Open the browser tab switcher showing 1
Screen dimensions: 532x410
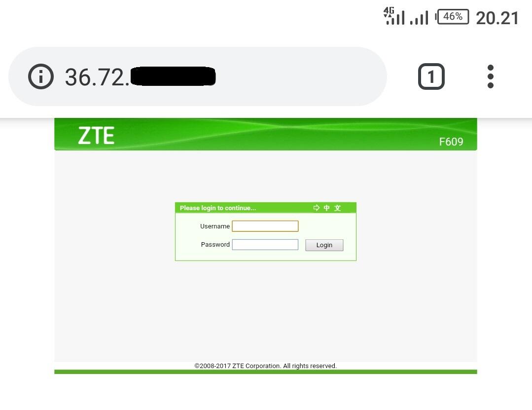point(431,76)
